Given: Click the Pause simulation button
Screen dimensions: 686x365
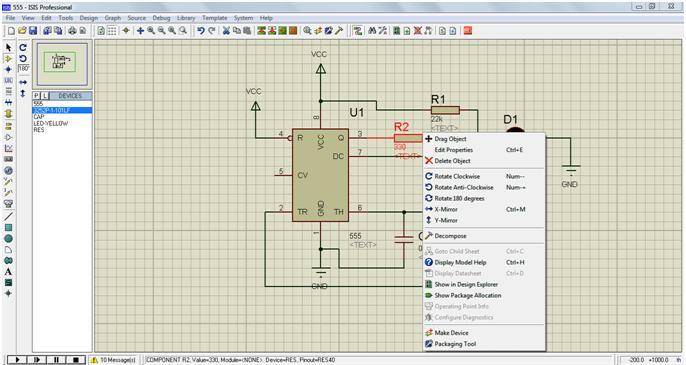Looking at the screenshot, I should click(x=56, y=360).
